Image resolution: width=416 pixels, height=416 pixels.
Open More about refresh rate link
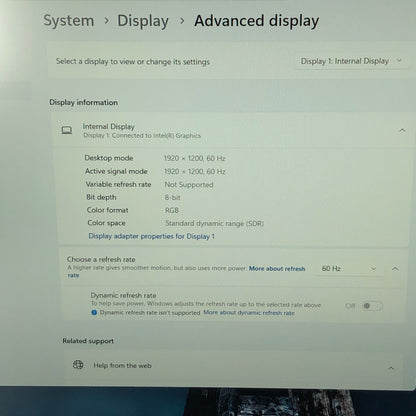tap(277, 269)
